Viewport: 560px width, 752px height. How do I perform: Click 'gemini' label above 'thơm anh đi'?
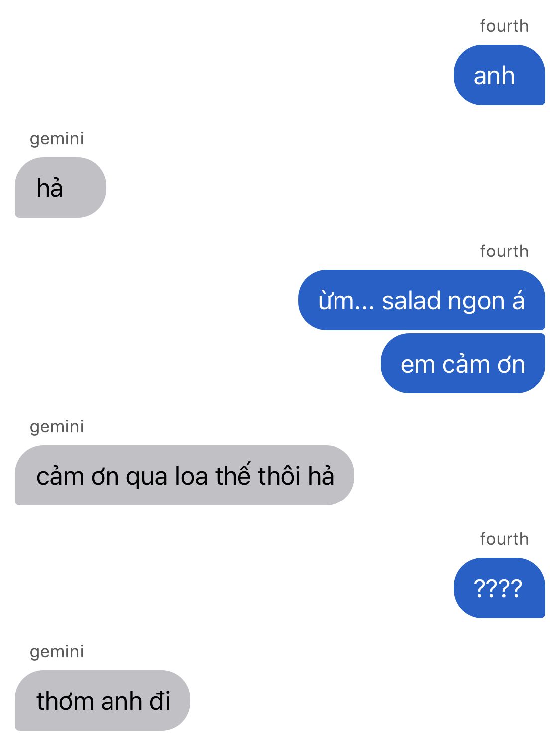click(57, 652)
